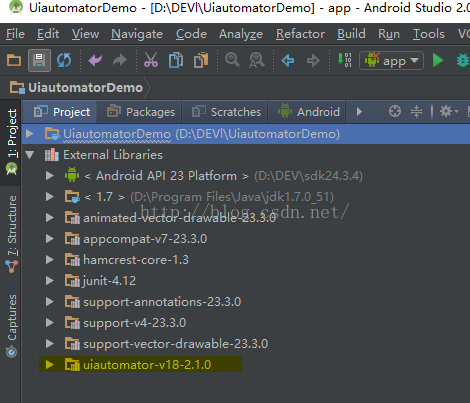Expand support-annotations-23.3.0 library
This screenshot has height=403, width=470.
[50, 302]
